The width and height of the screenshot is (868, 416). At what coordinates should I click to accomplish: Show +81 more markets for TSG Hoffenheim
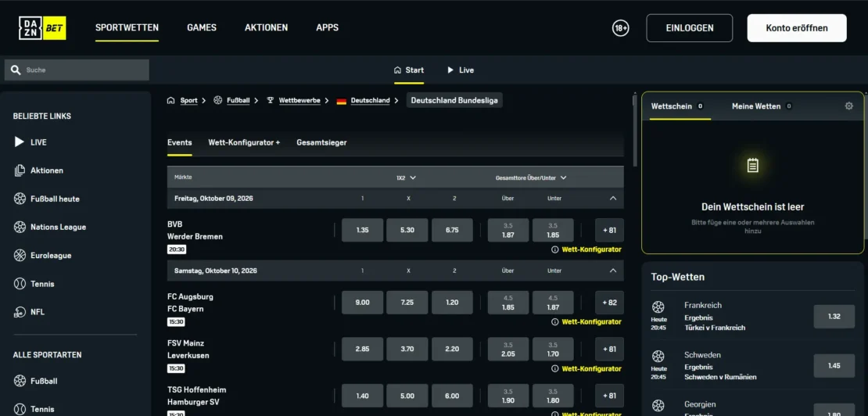point(609,396)
